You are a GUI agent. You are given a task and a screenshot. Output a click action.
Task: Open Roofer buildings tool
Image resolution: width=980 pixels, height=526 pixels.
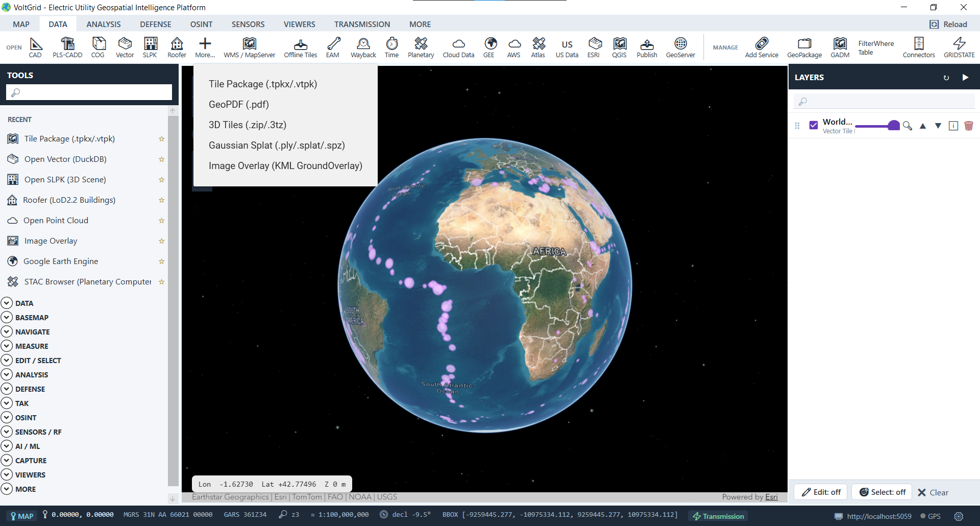click(177, 47)
